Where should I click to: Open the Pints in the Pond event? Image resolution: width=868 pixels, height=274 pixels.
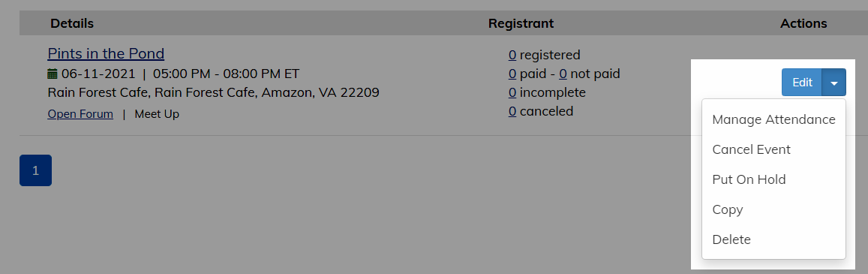106,54
